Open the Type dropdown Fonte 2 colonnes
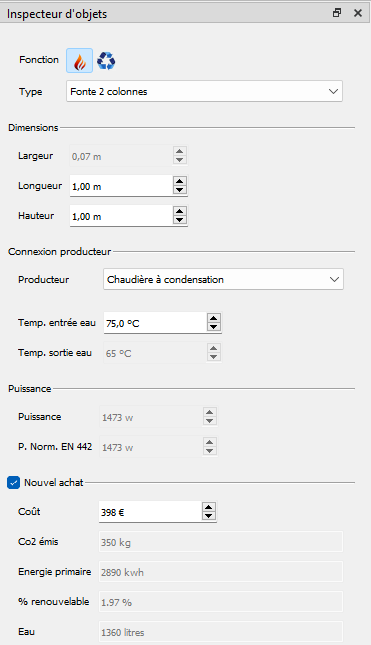 pos(204,91)
